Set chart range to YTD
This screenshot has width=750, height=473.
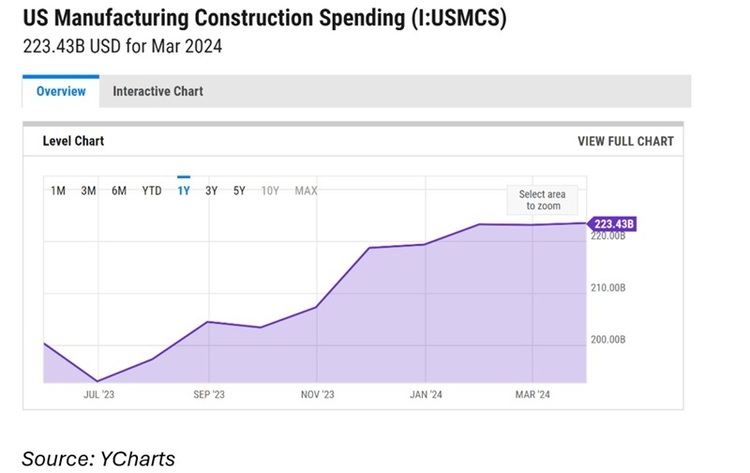152,191
